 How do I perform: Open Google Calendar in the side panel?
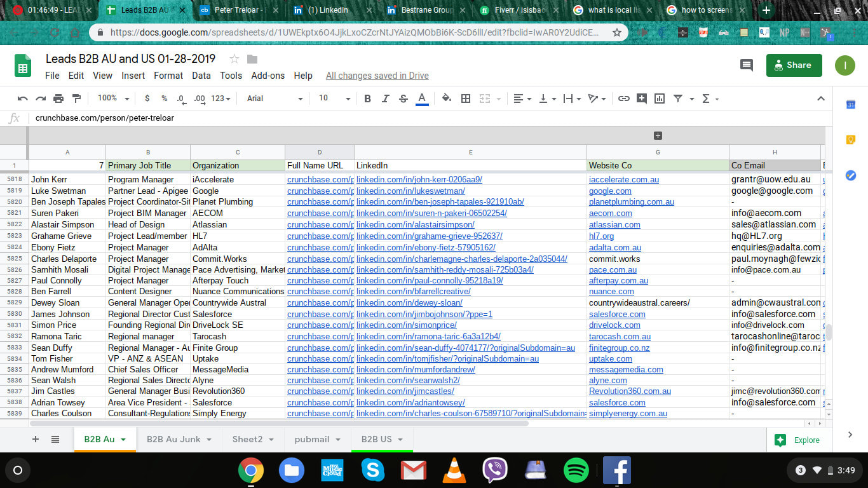(x=851, y=104)
